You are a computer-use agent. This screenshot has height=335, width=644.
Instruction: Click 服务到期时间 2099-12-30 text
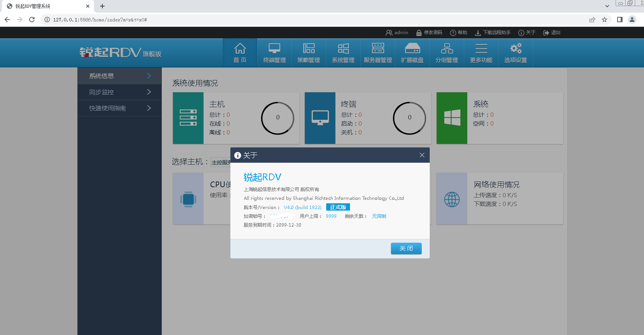[273, 225]
